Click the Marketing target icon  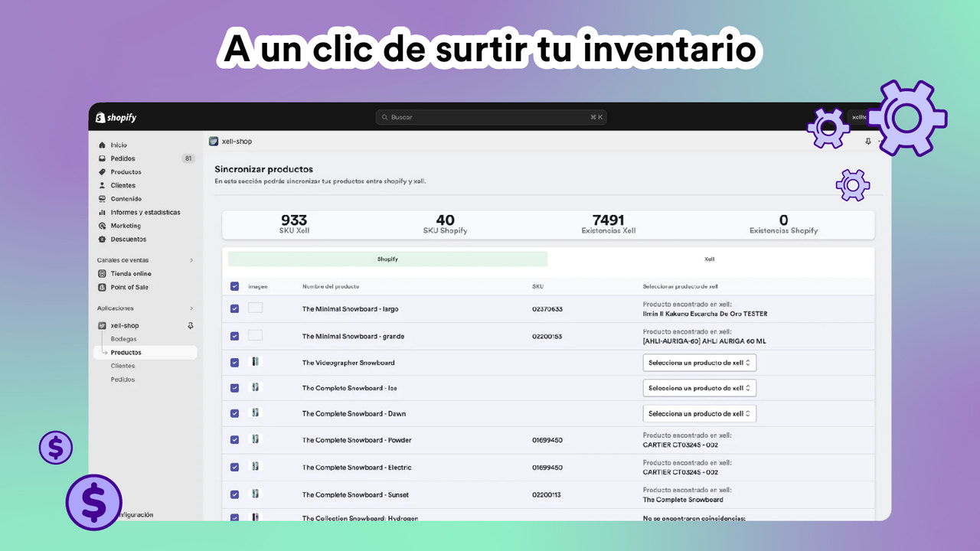[x=102, y=226]
